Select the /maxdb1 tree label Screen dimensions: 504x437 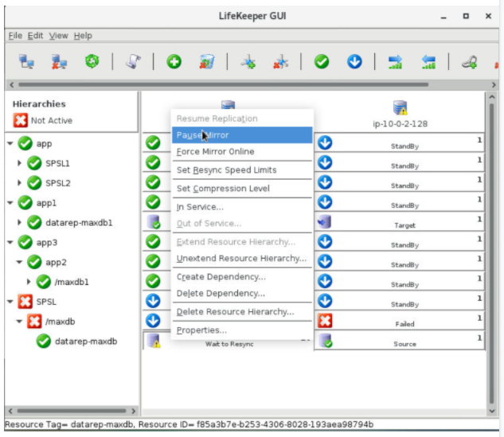click(72, 282)
